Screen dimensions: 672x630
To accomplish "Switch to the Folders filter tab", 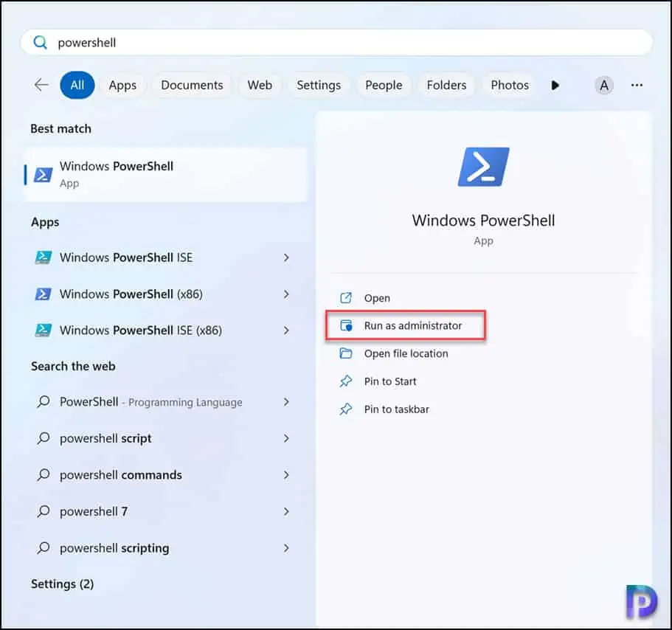I will coord(446,86).
